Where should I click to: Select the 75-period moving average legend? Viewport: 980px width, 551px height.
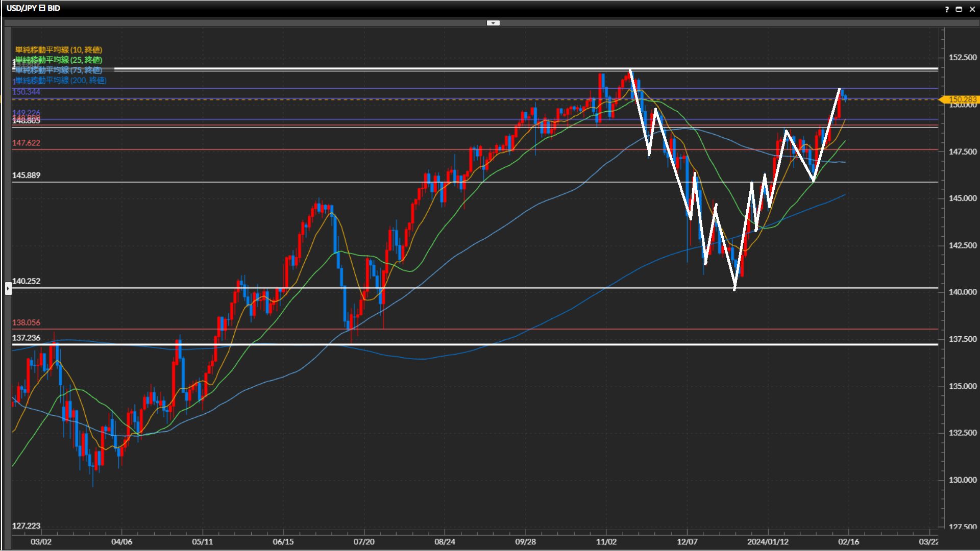click(59, 70)
